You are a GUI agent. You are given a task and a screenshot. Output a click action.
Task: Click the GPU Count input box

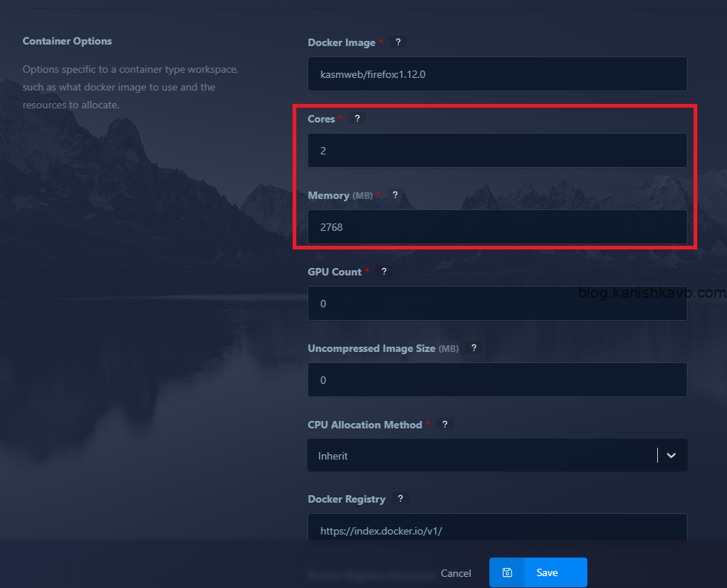497,304
